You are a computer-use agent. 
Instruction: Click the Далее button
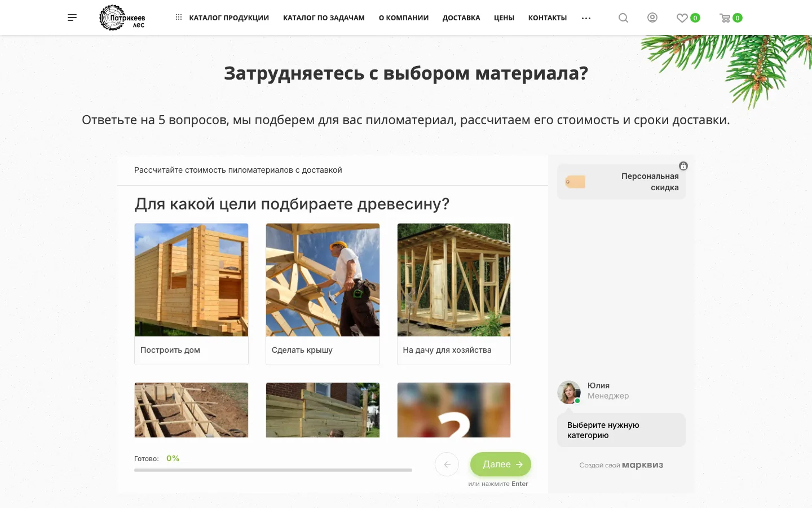tap(501, 464)
